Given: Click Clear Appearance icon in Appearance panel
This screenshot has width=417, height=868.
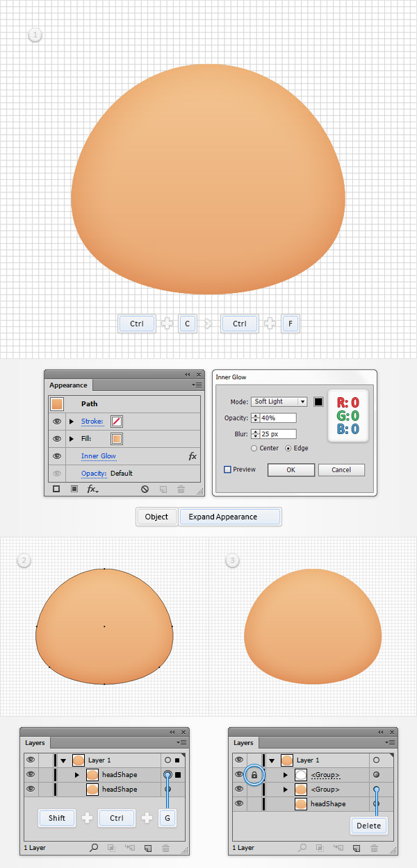Looking at the screenshot, I should 145,489.
